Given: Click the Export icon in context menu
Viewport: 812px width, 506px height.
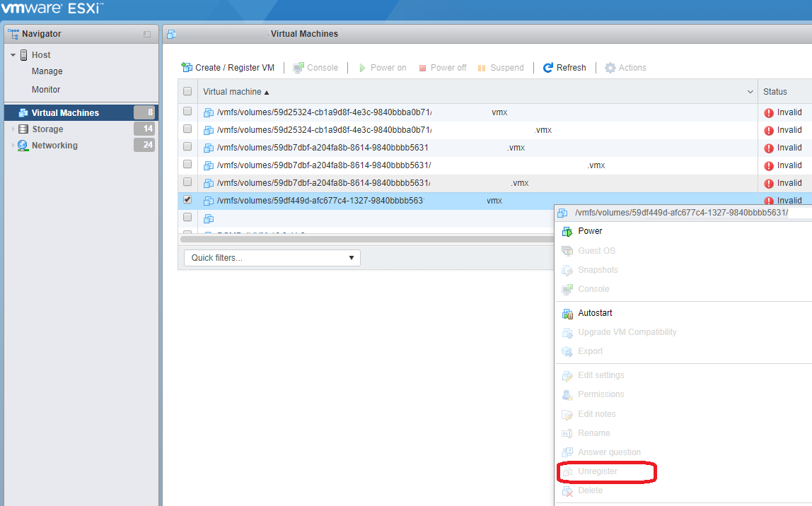Looking at the screenshot, I should coord(567,352).
